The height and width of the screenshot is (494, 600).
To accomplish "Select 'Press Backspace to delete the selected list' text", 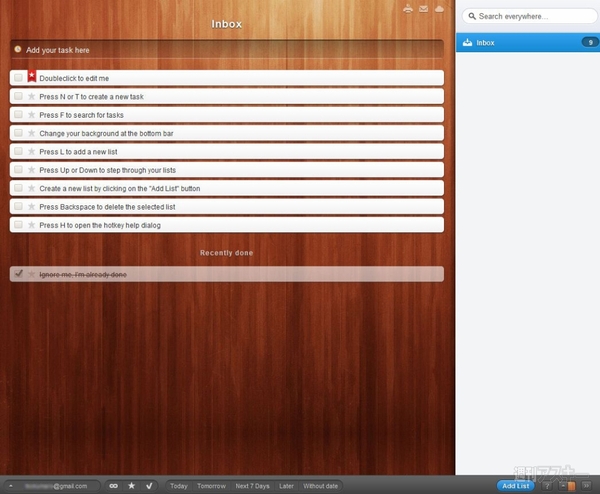I will [x=107, y=207].
